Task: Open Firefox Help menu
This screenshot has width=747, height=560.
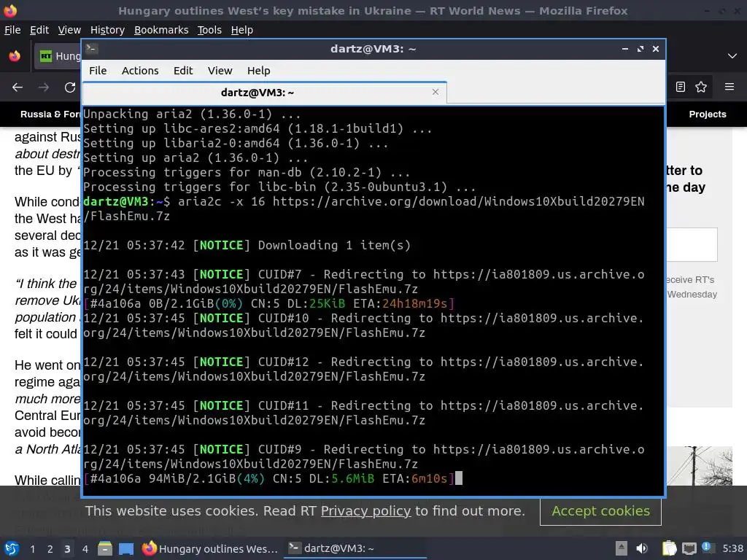Action: click(x=242, y=30)
